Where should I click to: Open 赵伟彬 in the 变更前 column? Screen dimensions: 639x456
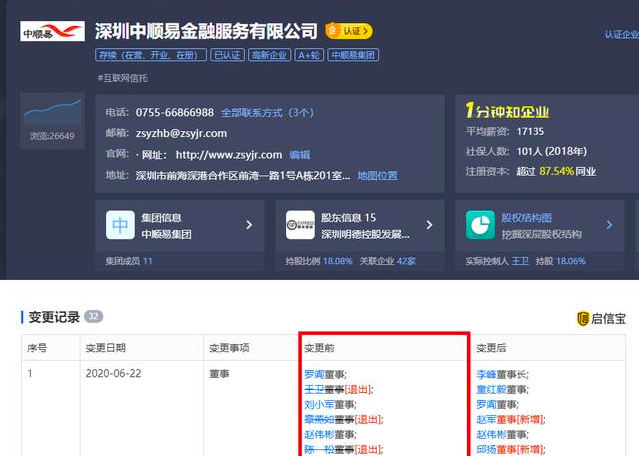(319, 435)
